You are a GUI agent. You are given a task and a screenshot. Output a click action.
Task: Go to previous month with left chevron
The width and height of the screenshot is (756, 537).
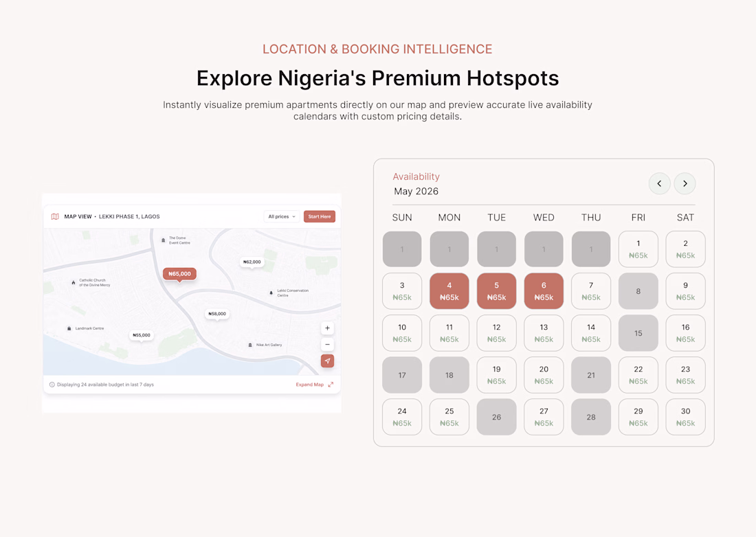click(x=659, y=183)
